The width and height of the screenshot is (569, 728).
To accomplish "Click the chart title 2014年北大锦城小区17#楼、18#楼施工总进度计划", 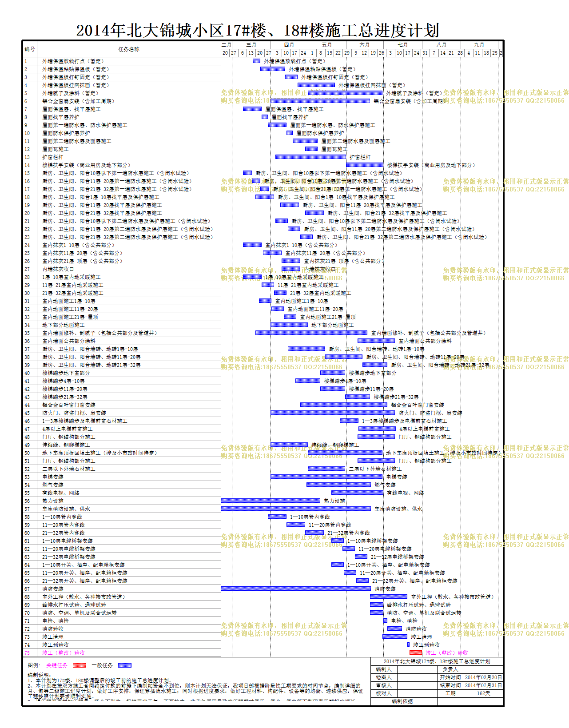I will tap(258, 30).
